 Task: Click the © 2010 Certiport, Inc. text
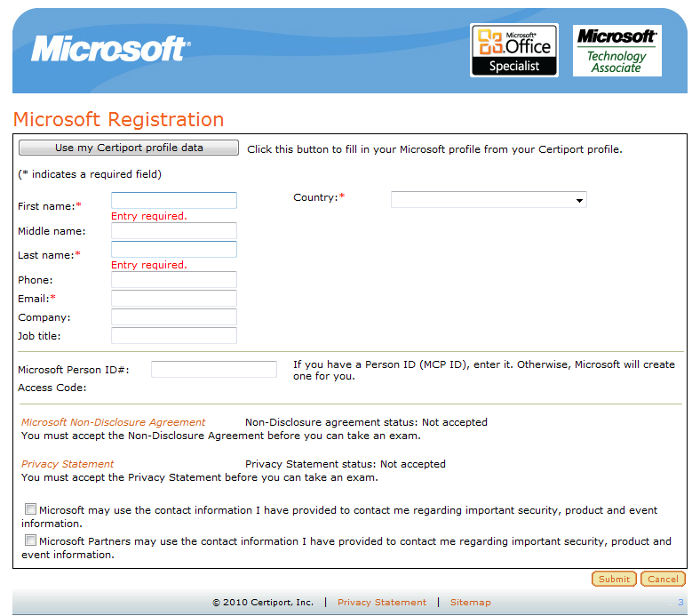263,602
